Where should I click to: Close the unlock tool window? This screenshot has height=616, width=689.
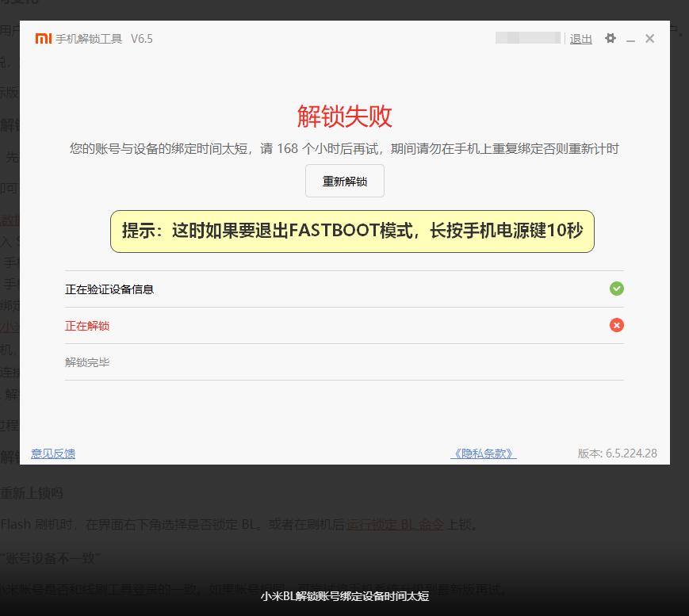649,39
